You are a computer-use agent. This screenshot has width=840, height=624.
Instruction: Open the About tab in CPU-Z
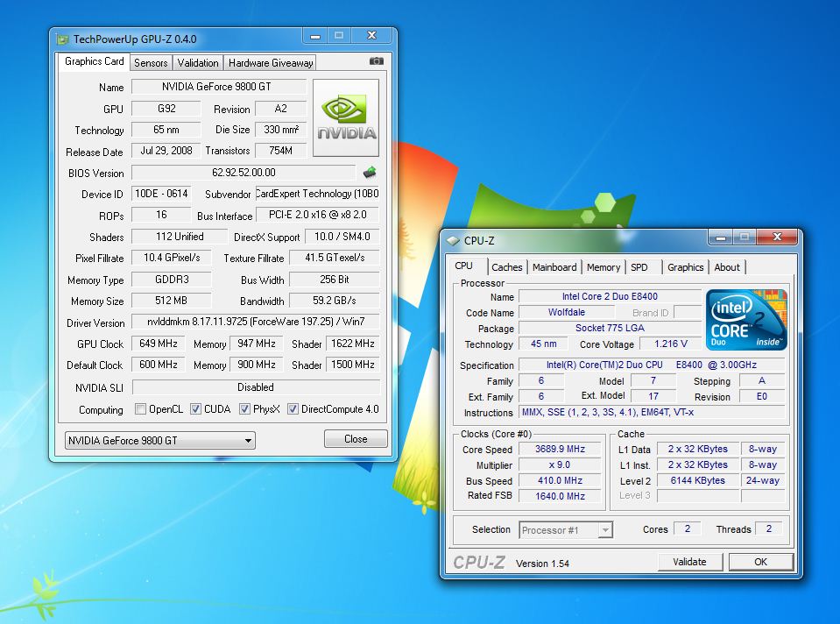727,267
